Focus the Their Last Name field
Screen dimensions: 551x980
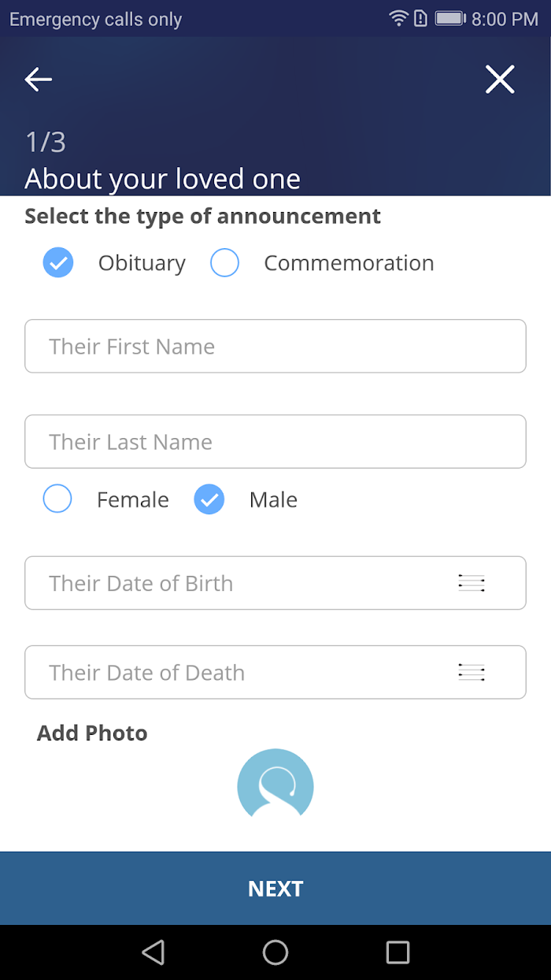pyautogui.click(x=275, y=441)
